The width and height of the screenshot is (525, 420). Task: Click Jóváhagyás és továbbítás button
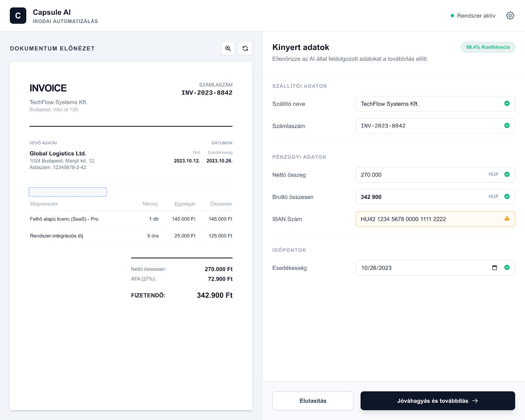[x=437, y=401]
